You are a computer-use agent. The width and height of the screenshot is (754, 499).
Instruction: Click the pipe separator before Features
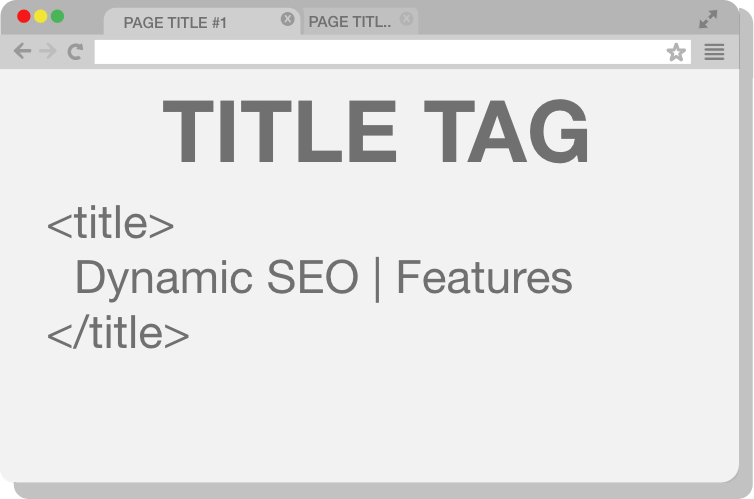click(377, 280)
